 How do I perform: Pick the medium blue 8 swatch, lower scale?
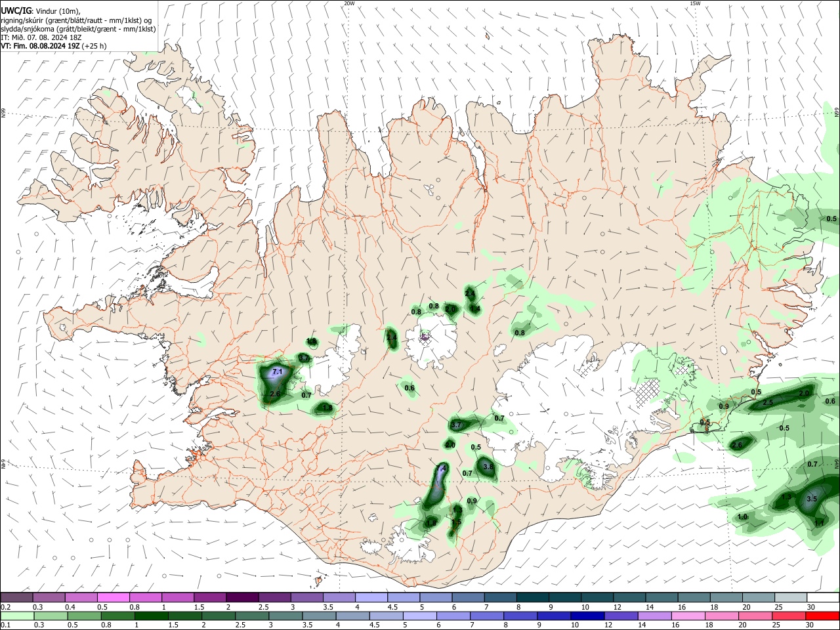pyautogui.click(x=520, y=616)
